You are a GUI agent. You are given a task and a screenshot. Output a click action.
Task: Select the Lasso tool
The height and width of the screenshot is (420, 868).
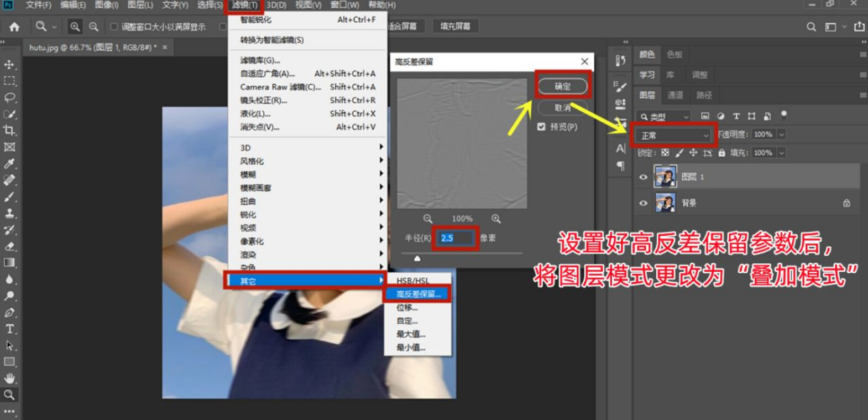tap(9, 97)
